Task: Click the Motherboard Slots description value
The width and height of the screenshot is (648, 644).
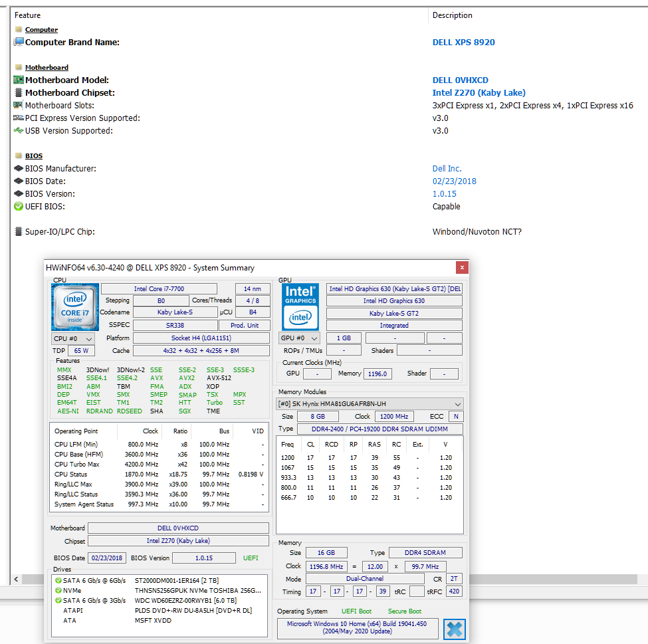Action: (x=533, y=106)
